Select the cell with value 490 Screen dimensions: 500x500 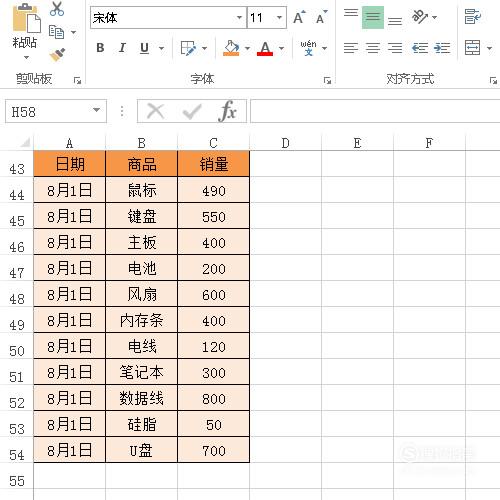click(214, 190)
